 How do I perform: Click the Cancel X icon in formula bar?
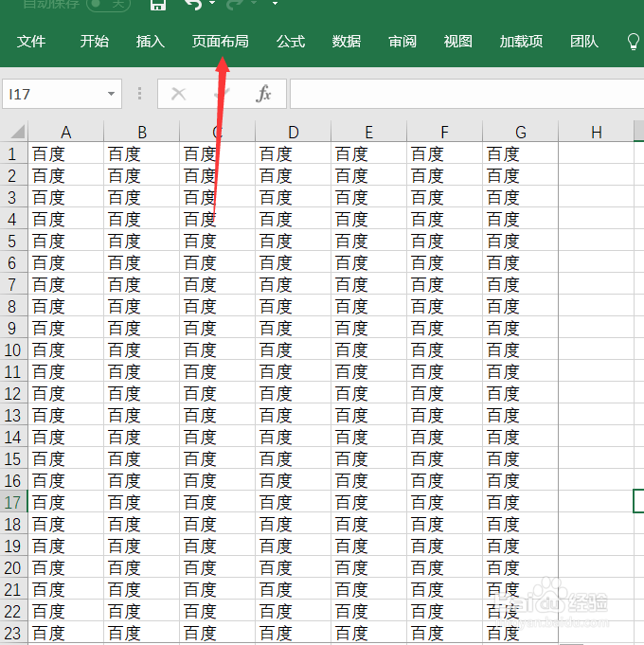[178, 94]
